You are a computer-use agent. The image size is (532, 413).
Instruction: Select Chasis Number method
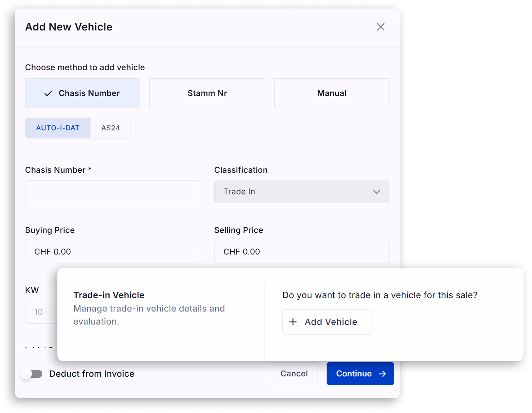[x=83, y=93]
